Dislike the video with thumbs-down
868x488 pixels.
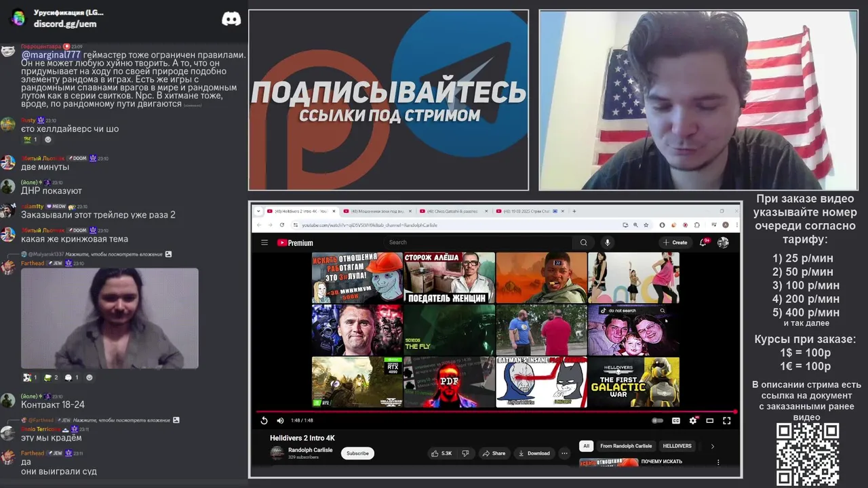coord(465,453)
